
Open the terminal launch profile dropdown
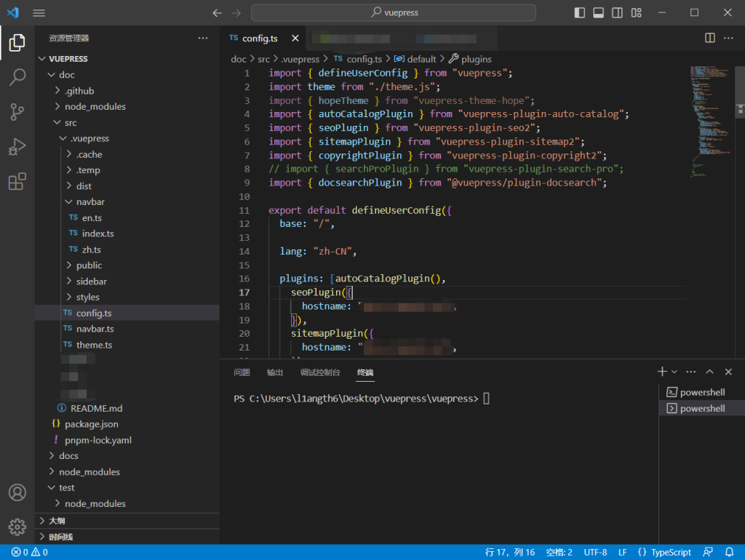pyautogui.click(x=674, y=372)
